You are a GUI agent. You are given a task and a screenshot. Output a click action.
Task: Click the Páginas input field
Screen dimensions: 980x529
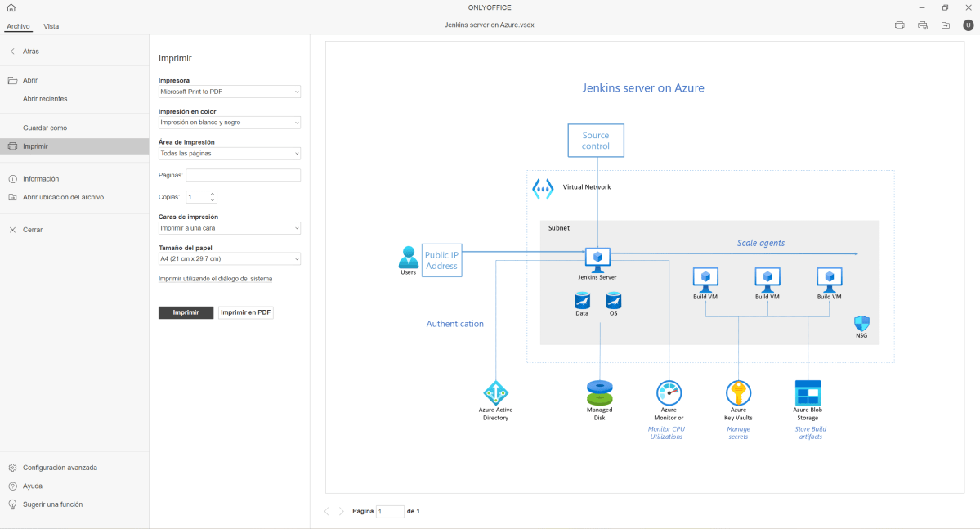coord(243,175)
